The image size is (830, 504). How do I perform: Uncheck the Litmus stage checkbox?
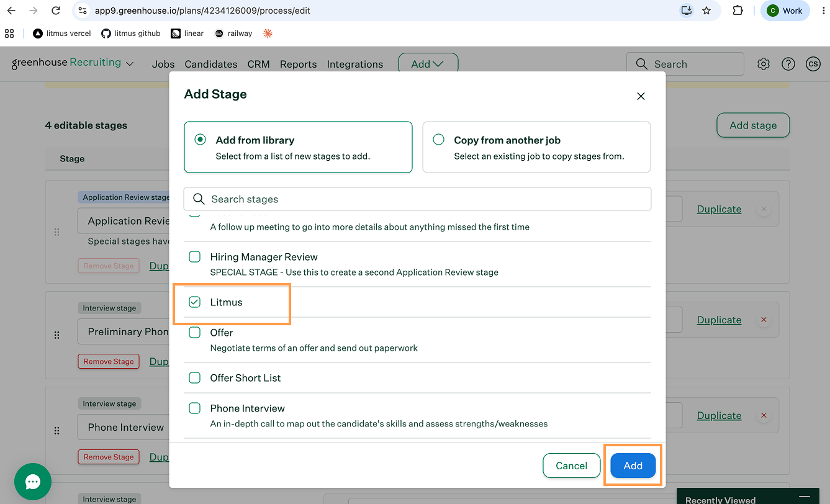195,302
